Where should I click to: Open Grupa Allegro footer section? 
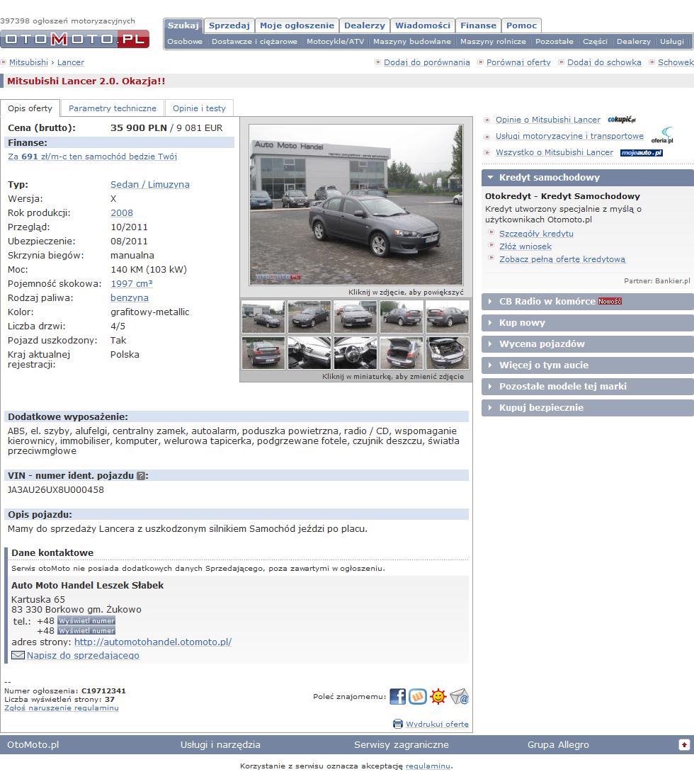(558, 744)
